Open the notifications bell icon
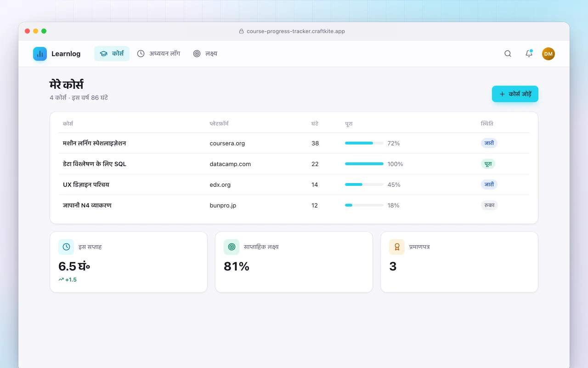Viewport: 588px width, 368px height. click(529, 54)
